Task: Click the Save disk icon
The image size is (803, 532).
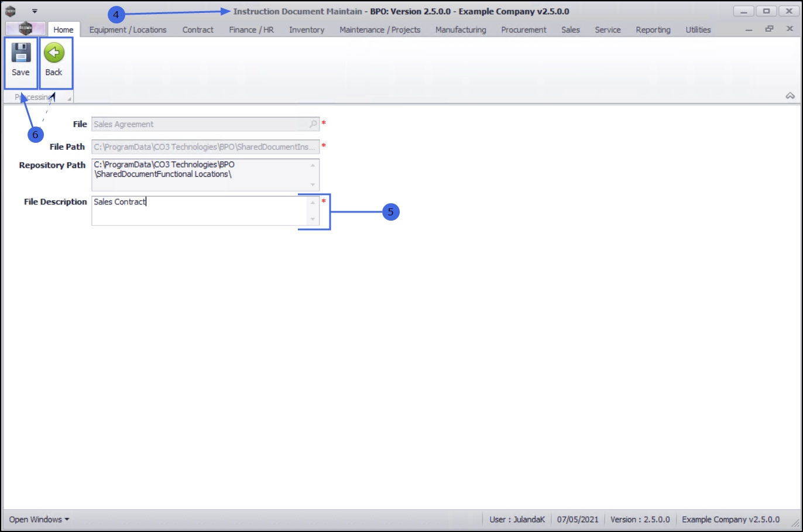Action: click(20, 53)
